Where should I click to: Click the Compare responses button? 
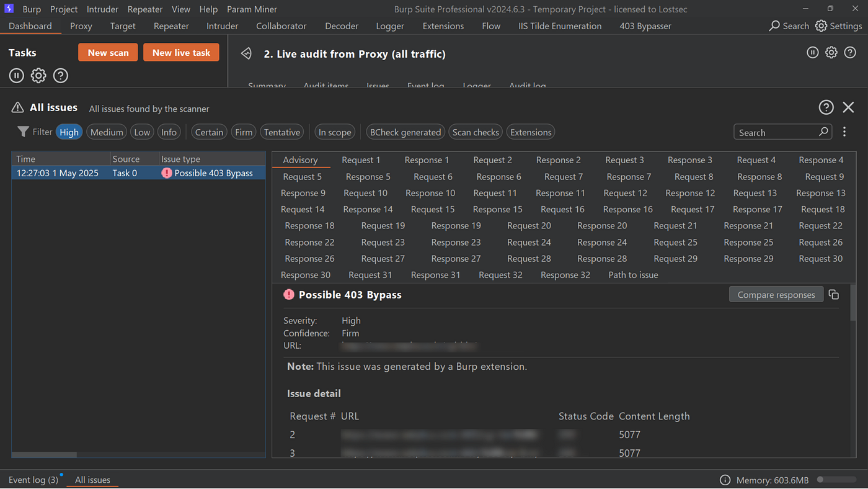point(776,295)
